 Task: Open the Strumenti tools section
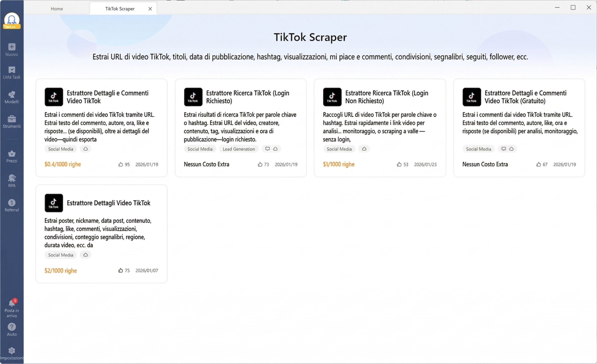pos(12,122)
